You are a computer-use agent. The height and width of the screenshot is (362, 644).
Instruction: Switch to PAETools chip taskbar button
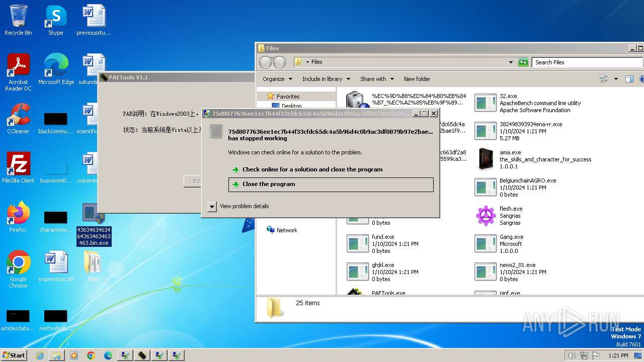pyautogui.click(x=142, y=355)
